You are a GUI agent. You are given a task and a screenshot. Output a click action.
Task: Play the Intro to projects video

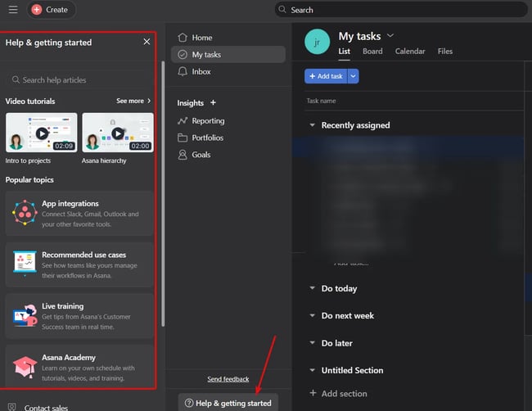[41, 133]
